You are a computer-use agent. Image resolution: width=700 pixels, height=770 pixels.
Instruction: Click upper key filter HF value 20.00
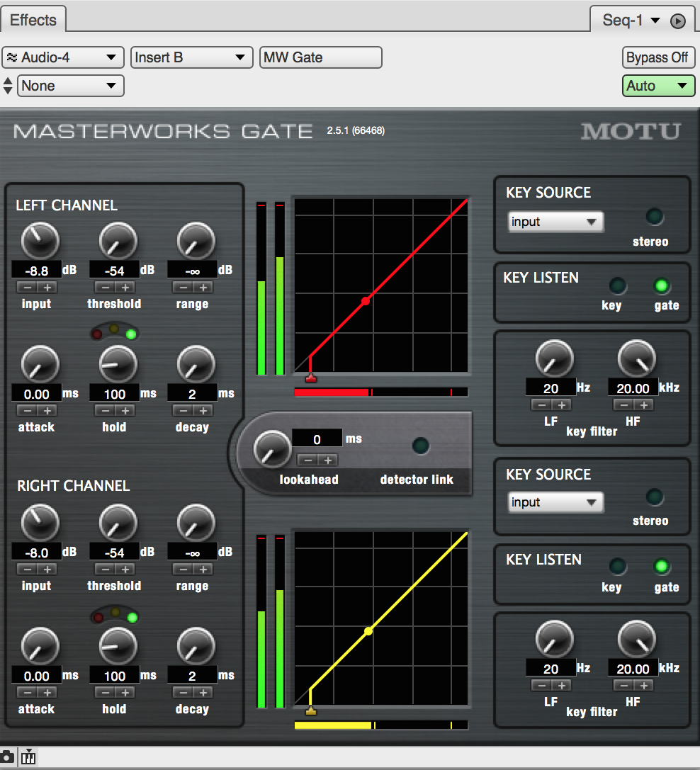click(x=633, y=388)
